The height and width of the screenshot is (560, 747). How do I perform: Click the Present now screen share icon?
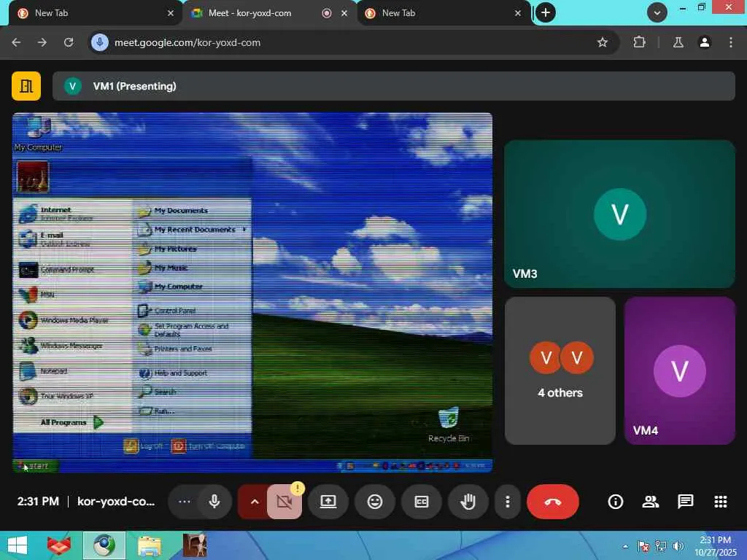(328, 502)
